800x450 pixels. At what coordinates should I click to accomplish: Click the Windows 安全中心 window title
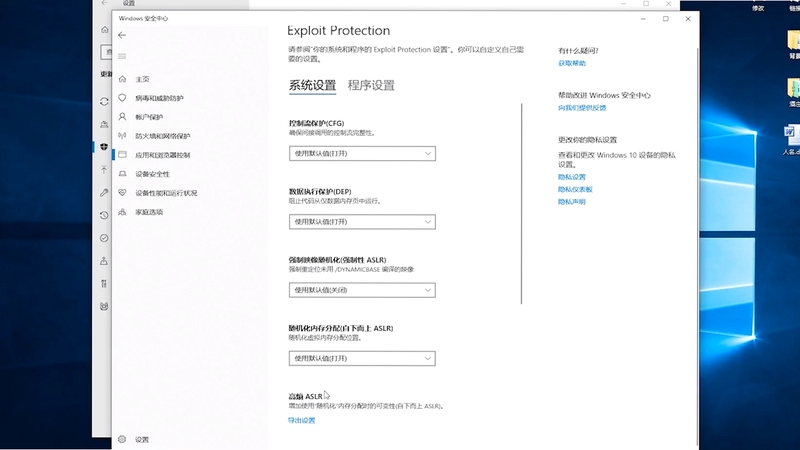[x=143, y=18]
